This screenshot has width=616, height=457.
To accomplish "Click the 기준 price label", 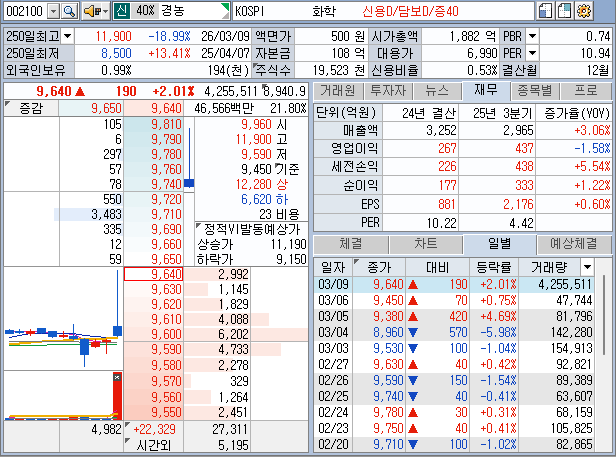I will [x=287, y=169].
